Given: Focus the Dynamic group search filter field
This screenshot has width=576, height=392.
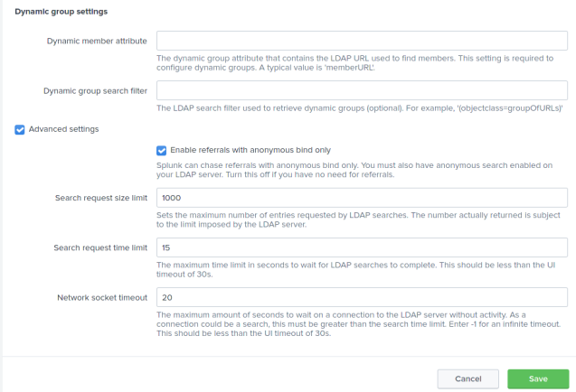Looking at the screenshot, I should 362,91.
